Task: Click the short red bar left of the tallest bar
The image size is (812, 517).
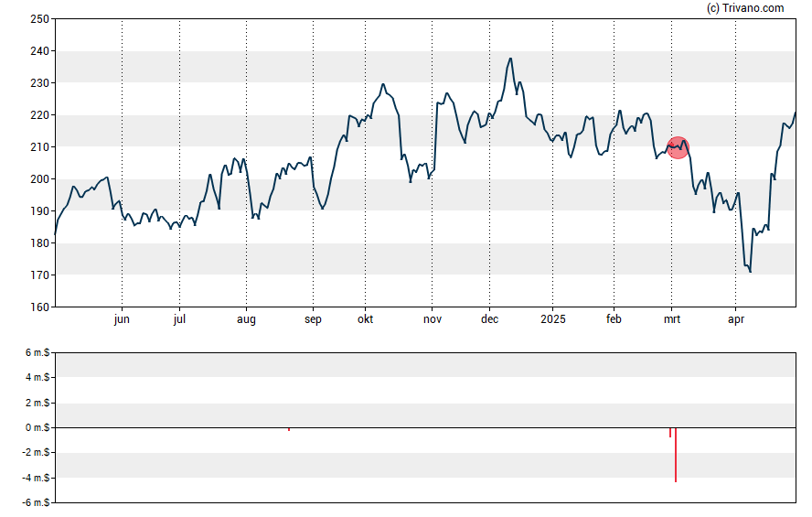Action: pos(670,433)
